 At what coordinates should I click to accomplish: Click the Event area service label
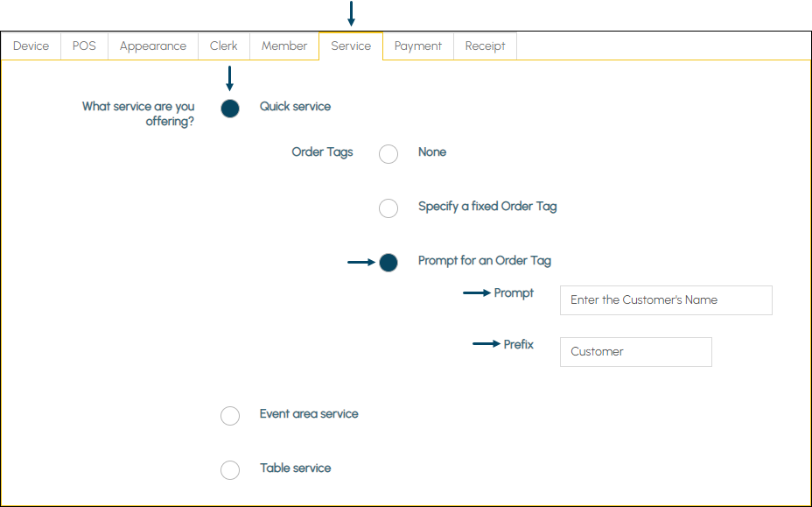(x=309, y=413)
